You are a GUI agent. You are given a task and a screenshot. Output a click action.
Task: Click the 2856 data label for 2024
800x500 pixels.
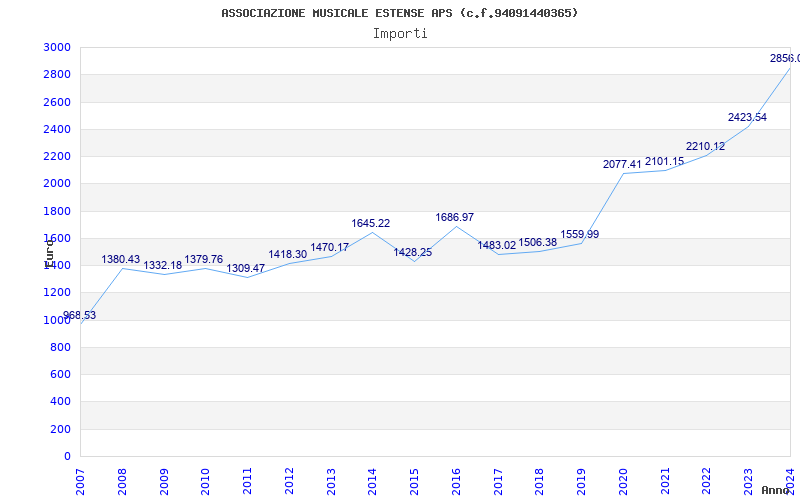[785, 59]
